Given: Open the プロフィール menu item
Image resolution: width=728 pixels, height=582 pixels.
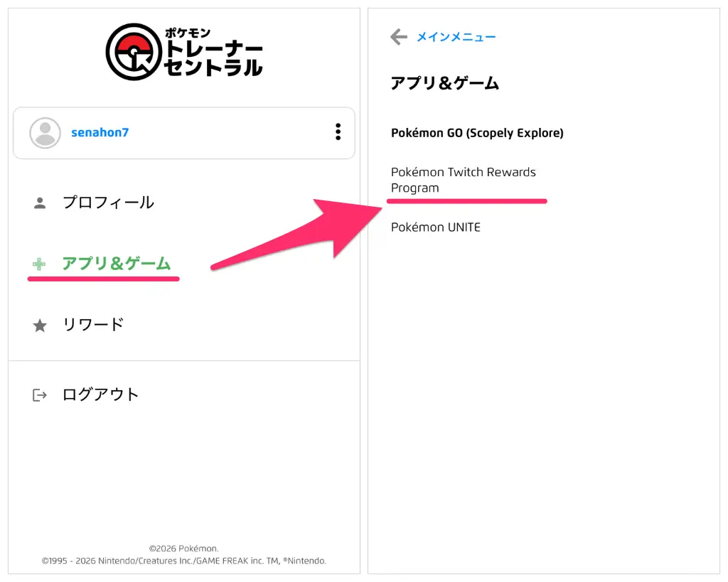Looking at the screenshot, I should tap(108, 203).
